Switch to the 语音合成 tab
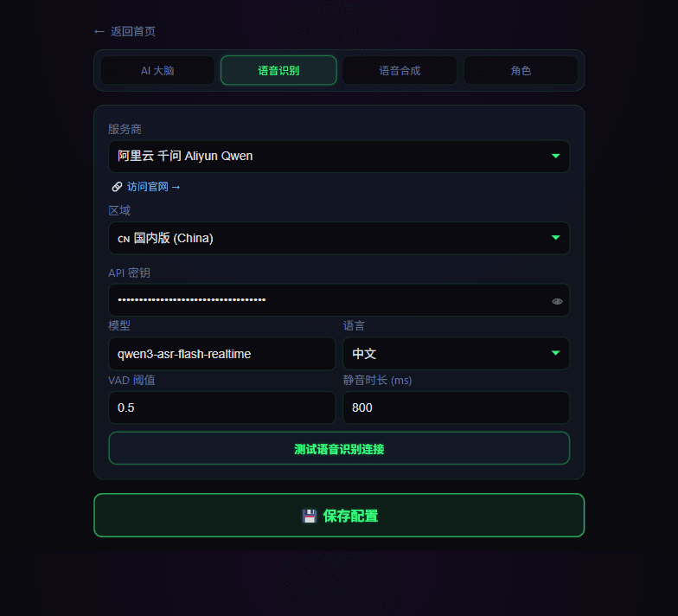Screen dimensions: 678x616 pos(400,71)
